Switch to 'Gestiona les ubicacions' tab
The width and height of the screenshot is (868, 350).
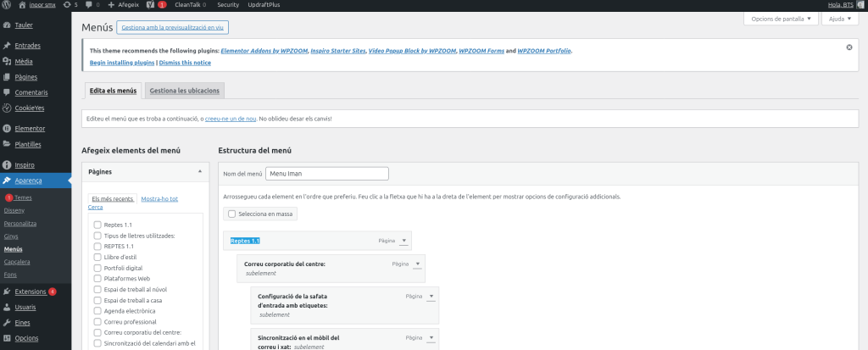coord(184,91)
